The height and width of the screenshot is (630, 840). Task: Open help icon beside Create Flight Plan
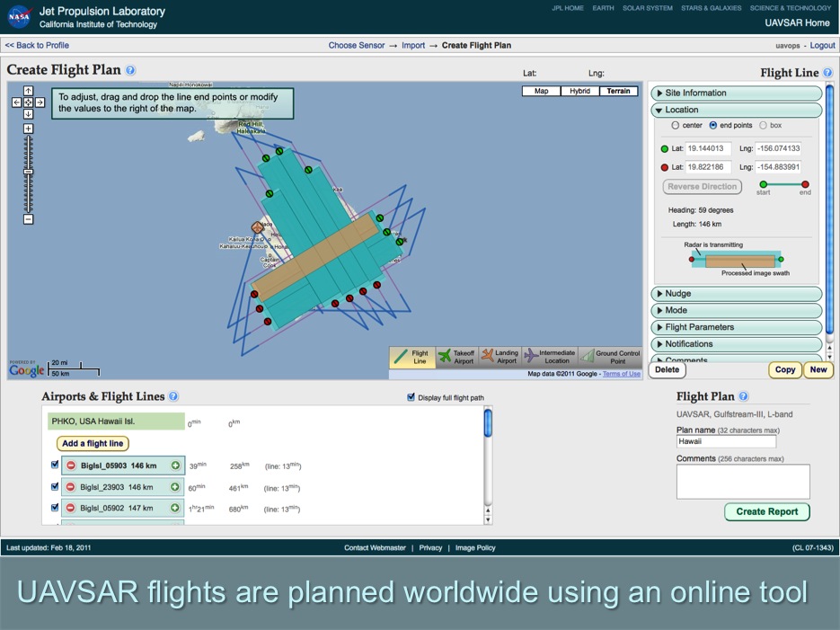(x=131, y=70)
